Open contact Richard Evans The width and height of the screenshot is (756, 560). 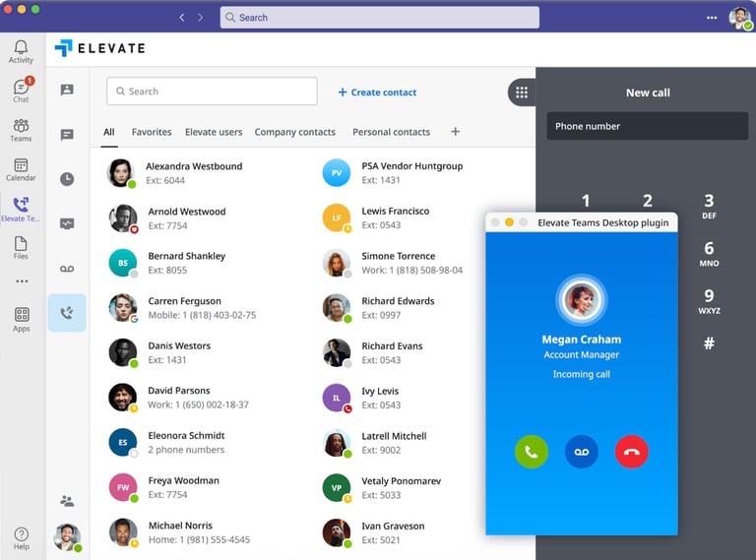(x=372, y=352)
